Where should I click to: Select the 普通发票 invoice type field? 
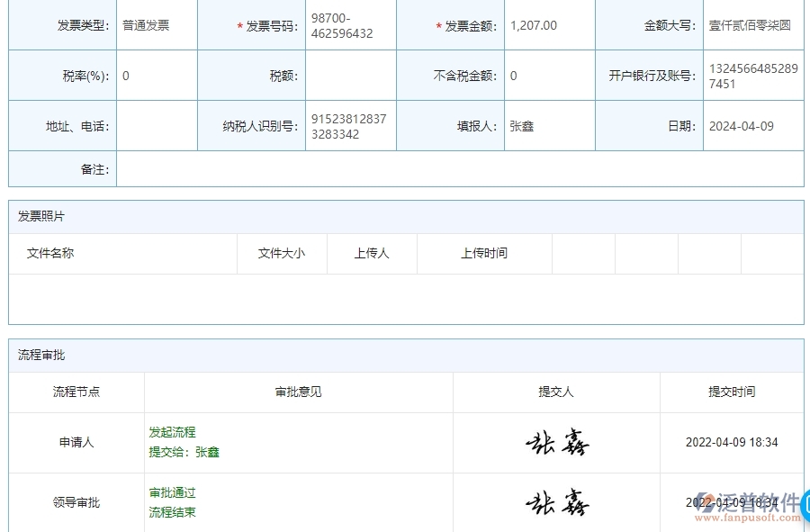tap(157, 25)
